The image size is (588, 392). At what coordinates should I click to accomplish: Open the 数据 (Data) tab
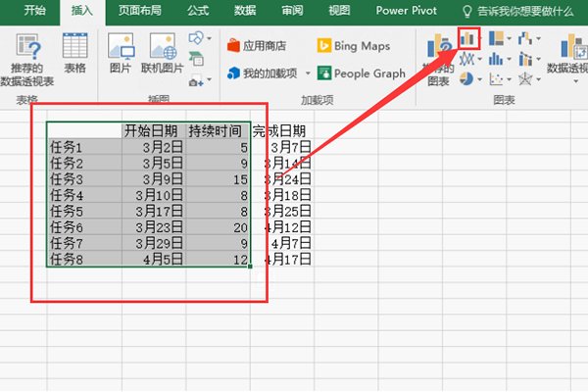coord(245,11)
